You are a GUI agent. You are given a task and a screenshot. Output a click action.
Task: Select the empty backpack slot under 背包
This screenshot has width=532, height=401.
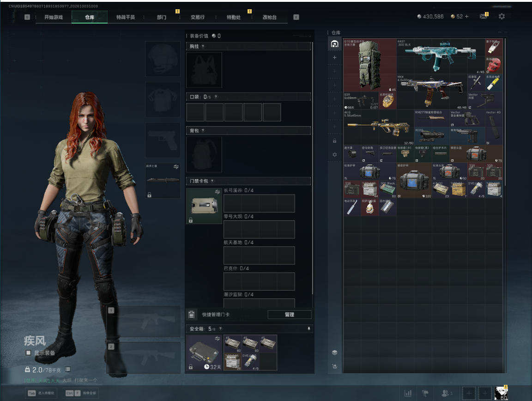pyautogui.click(x=204, y=154)
